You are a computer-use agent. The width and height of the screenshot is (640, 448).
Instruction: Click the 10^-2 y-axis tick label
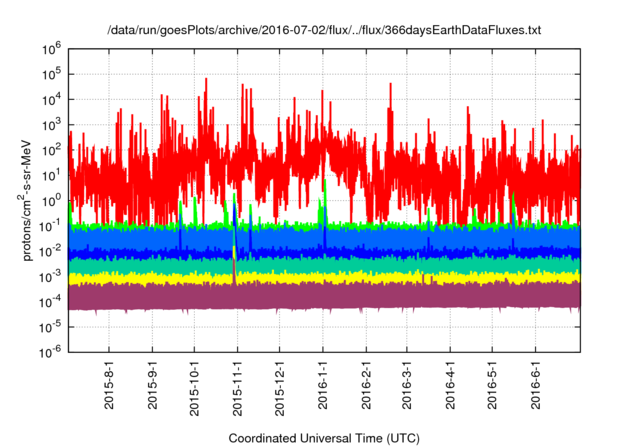pos(51,252)
